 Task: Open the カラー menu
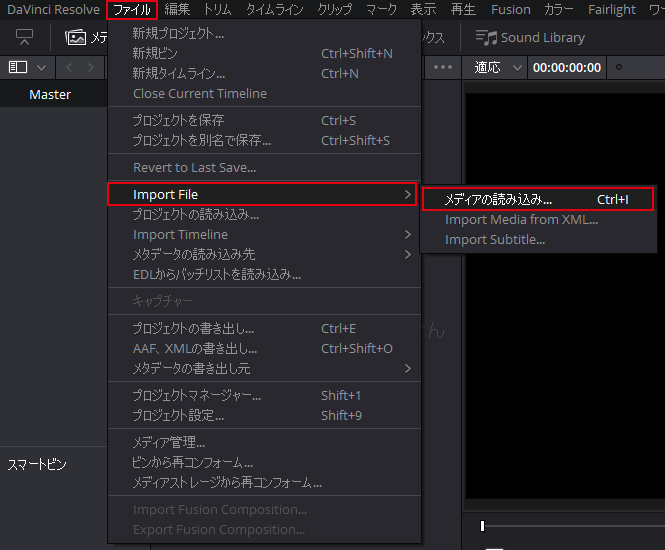click(559, 9)
